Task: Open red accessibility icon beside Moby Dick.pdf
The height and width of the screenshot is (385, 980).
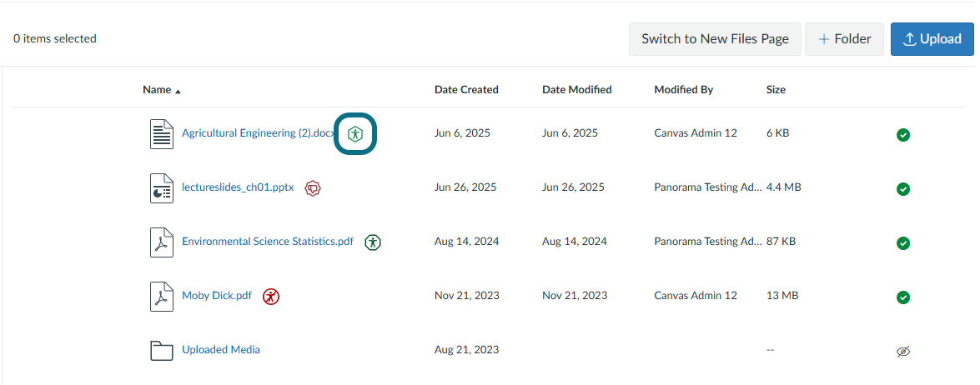Action: click(270, 296)
